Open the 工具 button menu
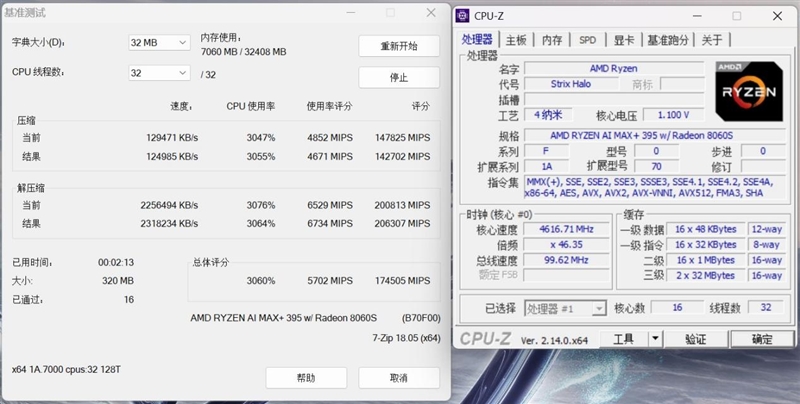The image size is (800, 404). (624, 339)
